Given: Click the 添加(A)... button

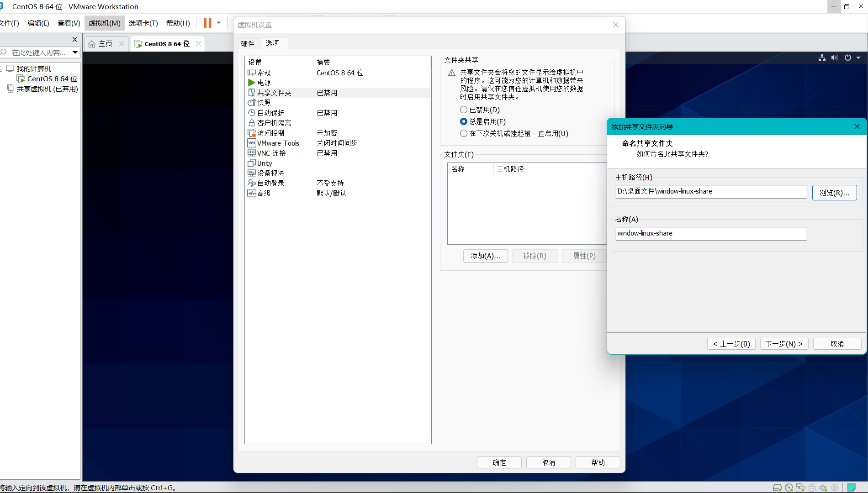Looking at the screenshot, I should pos(485,256).
